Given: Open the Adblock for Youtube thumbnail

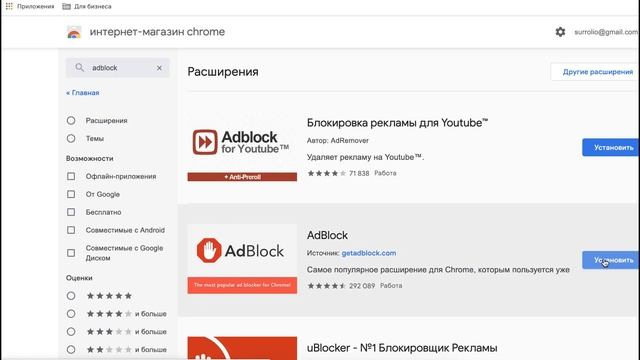Looking at the screenshot, I should coord(242,148).
